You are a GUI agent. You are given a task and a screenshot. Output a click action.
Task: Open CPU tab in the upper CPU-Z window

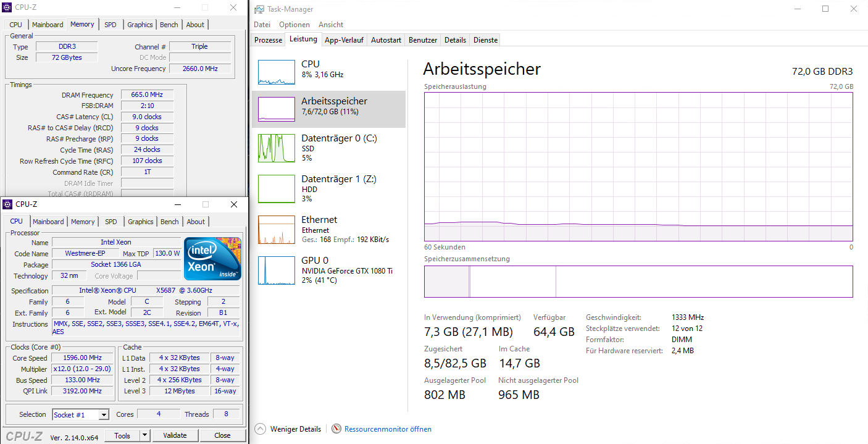tap(16, 25)
